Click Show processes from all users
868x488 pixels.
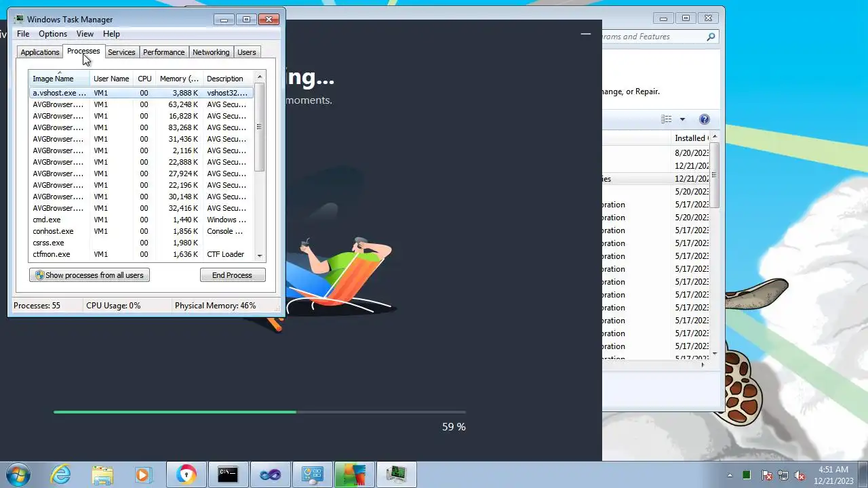tap(89, 275)
